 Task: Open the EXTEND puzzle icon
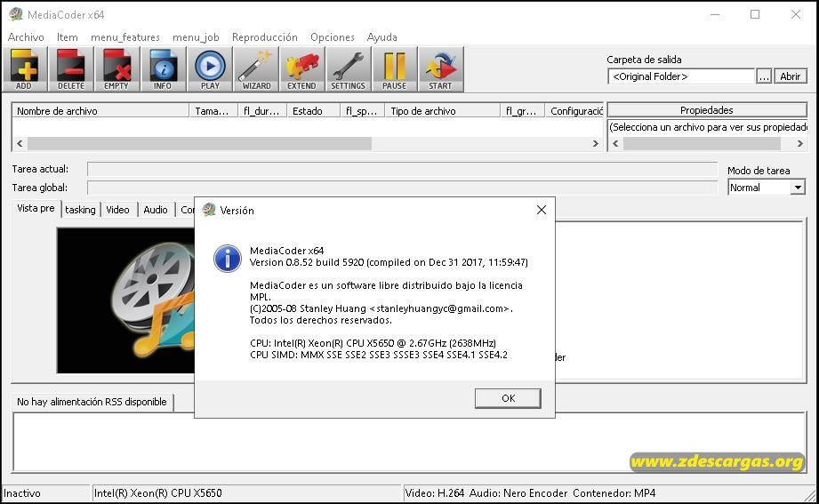coord(302,69)
